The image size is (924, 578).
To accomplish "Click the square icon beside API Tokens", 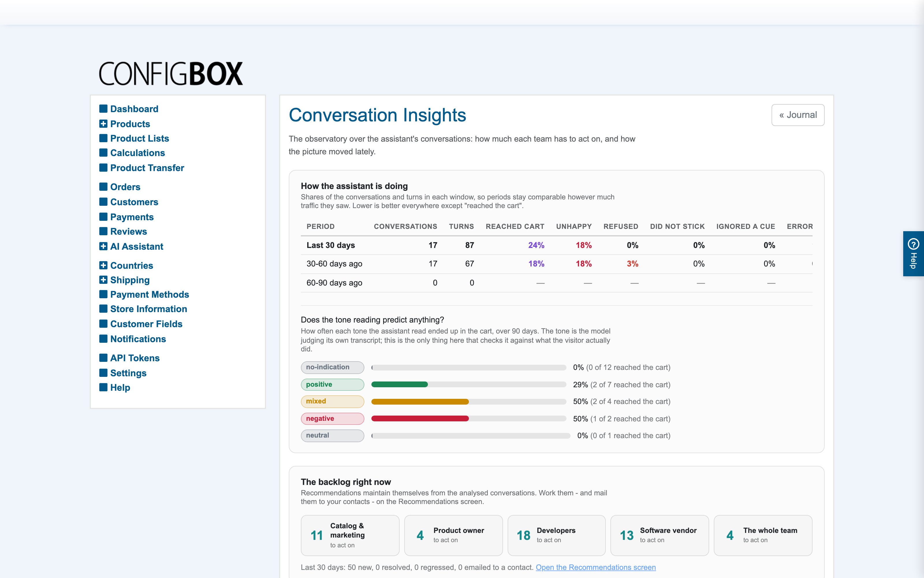I will 103,358.
